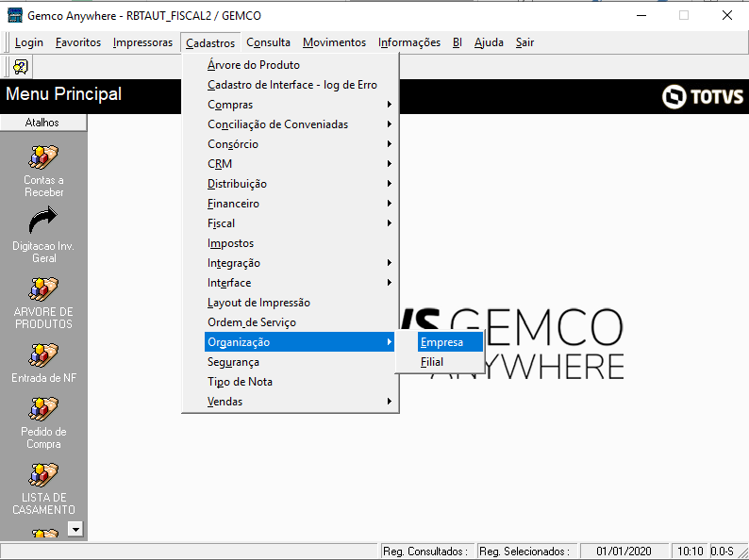Click the Reg. Selecionados status field
Image resolution: width=749 pixels, height=560 pixels.
point(527,552)
